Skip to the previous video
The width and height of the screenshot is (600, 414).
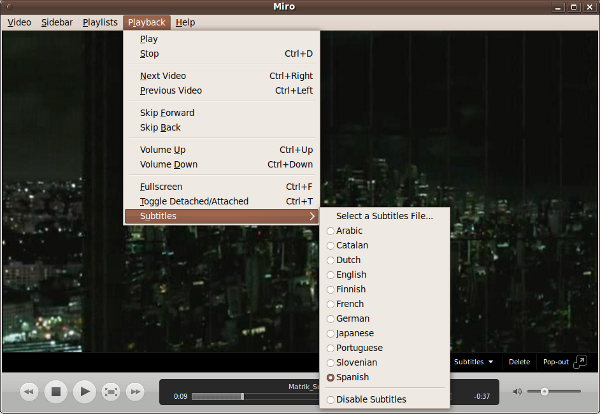pos(30,391)
